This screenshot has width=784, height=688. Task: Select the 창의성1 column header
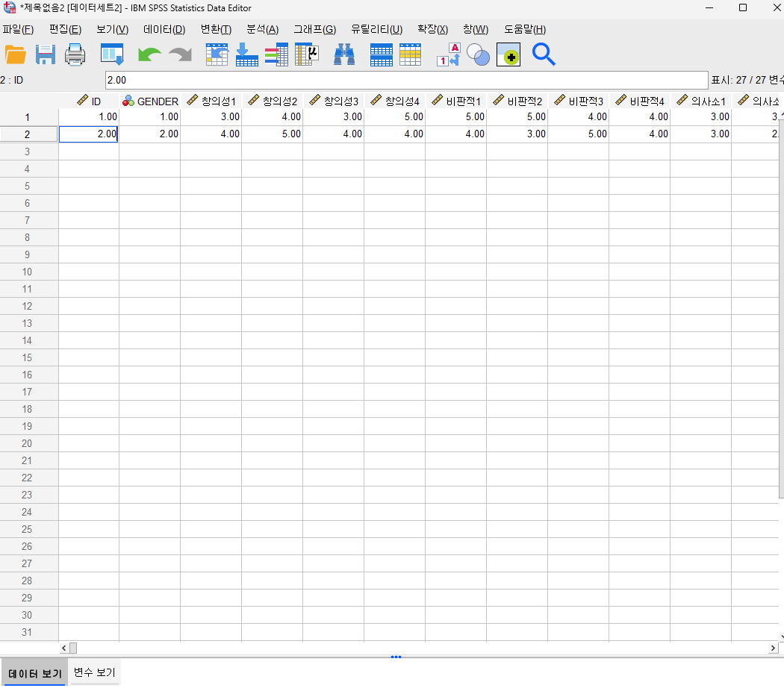pos(211,101)
